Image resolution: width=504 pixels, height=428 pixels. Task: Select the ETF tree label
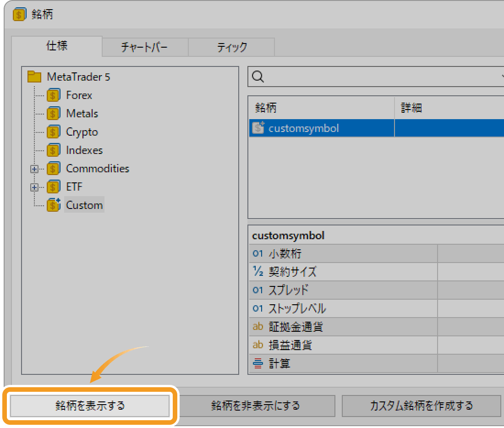pyautogui.click(x=74, y=187)
